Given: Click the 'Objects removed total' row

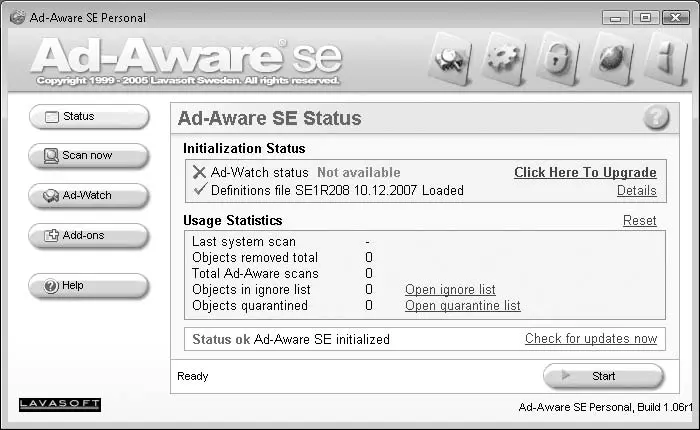Looking at the screenshot, I should [x=282, y=258].
